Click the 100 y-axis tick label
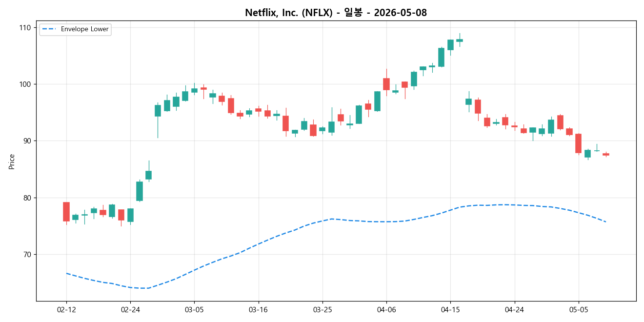644x322 pixels. tap(25, 84)
